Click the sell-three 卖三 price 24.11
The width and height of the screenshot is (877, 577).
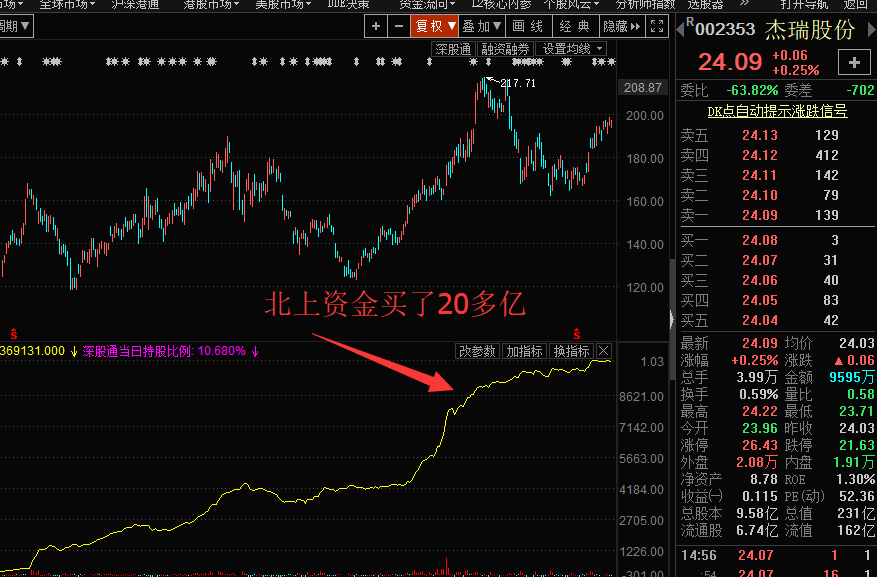tap(760, 175)
